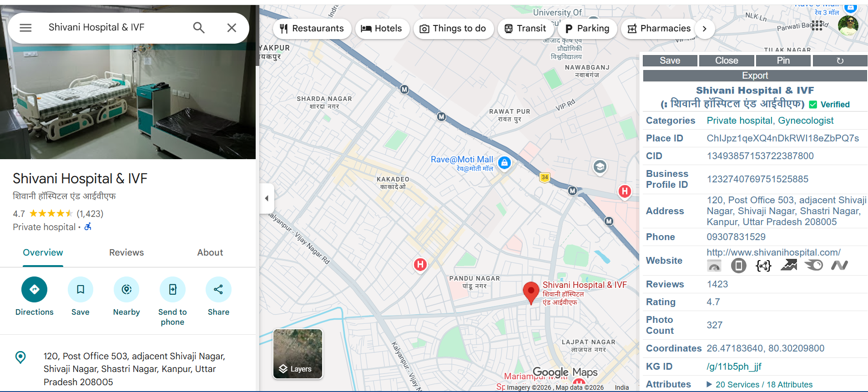Click the Business Profile ID value 1232740769751525885
Viewport: 868px width, 392px height.
pos(757,179)
